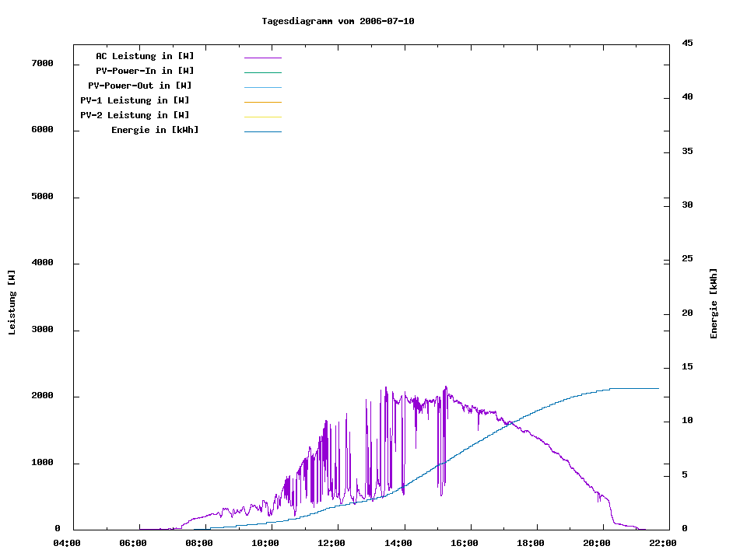Click the right axis title Energie [kWh]
747x560 pixels.
714,303
